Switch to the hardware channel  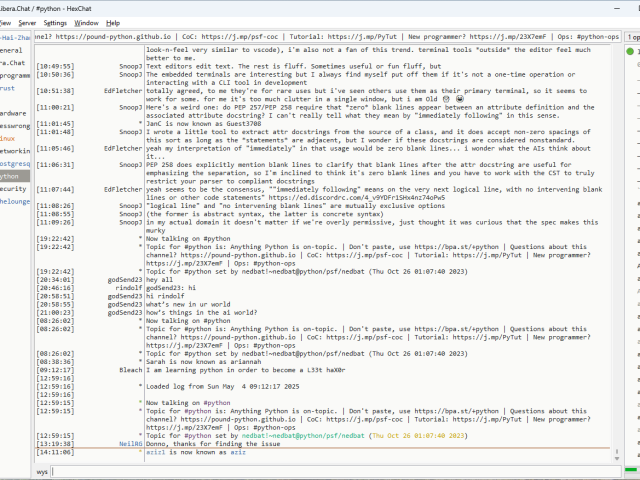pyautogui.click(x=13, y=113)
